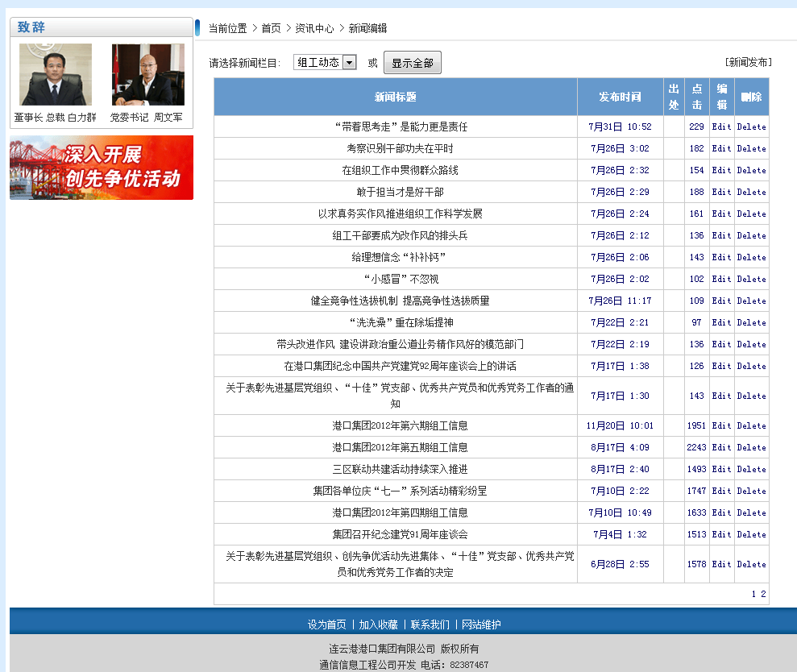The width and height of the screenshot is (797, 672).
Task: Edit the article 在组织工作中贯彻群众路线
Action: [721, 170]
